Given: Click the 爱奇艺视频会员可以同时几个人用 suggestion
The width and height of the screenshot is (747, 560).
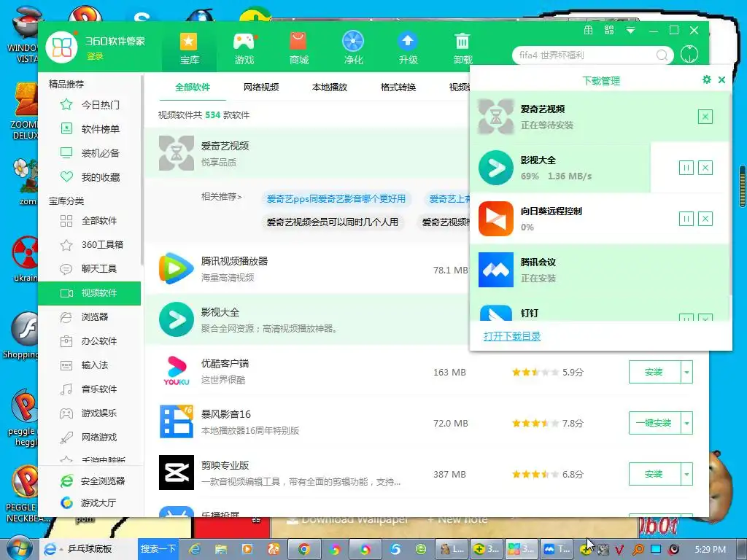Looking at the screenshot, I should point(333,222).
